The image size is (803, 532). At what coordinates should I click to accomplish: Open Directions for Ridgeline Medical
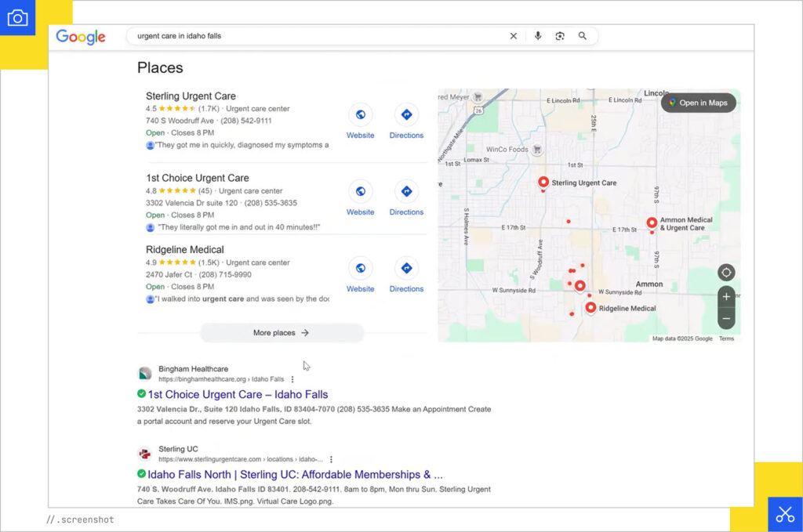click(x=406, y=269)
